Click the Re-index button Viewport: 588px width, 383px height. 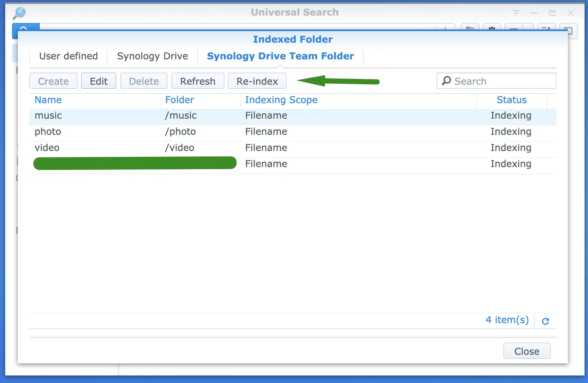pyautogui.click(x=257, y=81)
